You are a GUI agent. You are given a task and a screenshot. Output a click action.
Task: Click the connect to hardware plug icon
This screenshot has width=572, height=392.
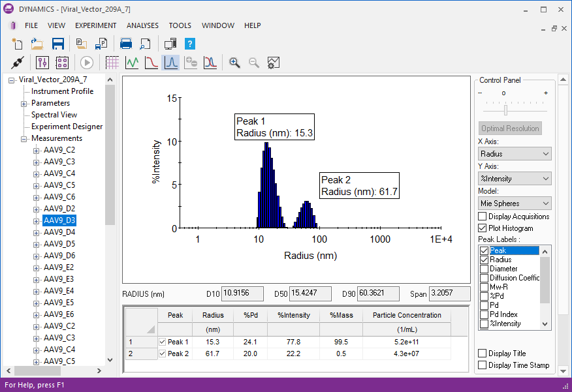(18, 63)
